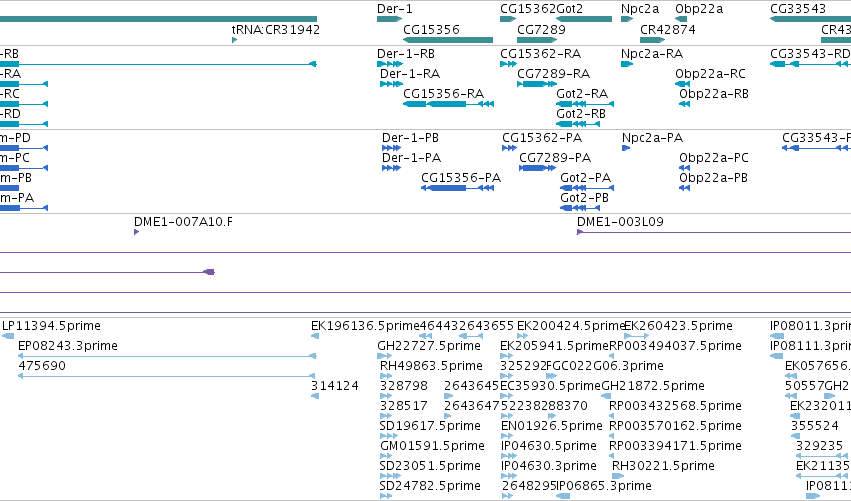Select transcript Der-1-RA

point(391,84)
